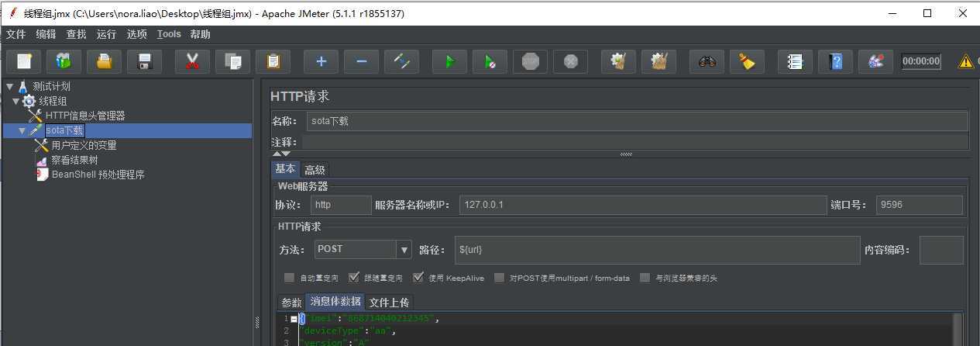Collapse the JSON block at line 1

click(294, 319)
